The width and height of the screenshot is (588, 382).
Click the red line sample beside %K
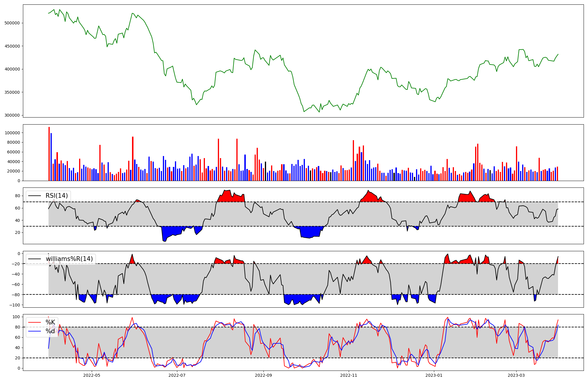click(x=34, y=322)
